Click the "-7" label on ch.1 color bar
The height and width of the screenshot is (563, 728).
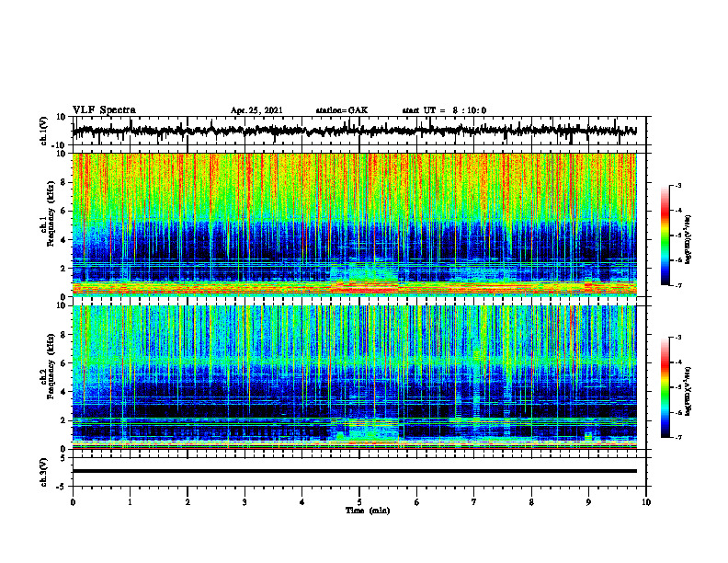677,285
